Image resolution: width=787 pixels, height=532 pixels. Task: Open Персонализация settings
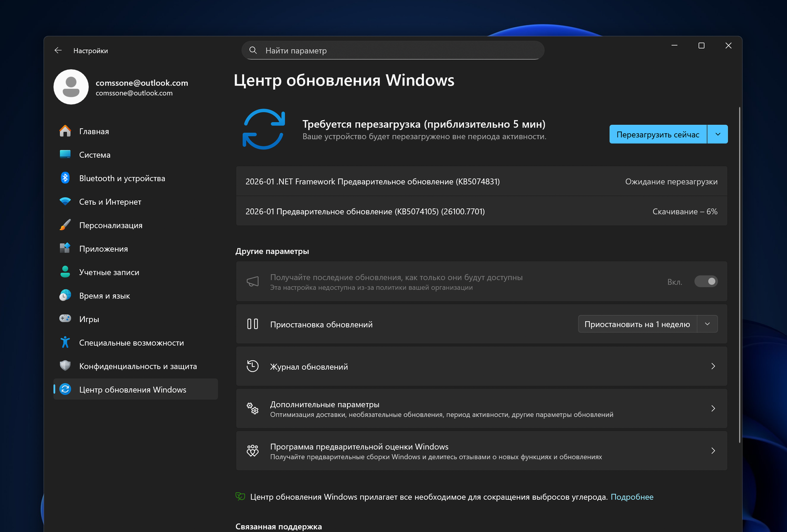click(135, 225)
